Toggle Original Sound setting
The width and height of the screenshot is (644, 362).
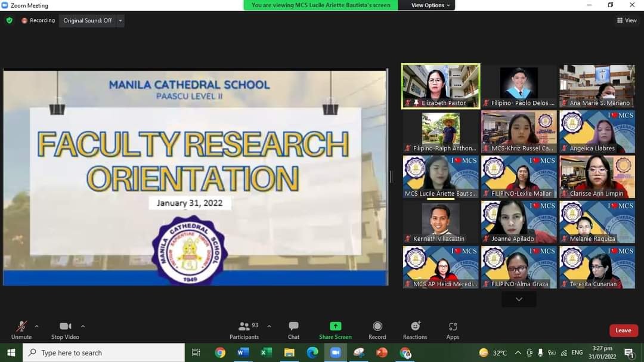pos(88,20)
